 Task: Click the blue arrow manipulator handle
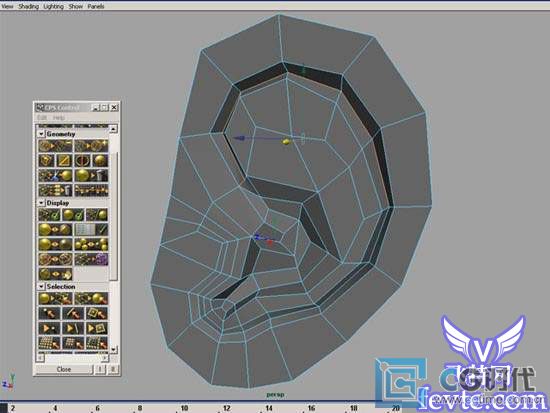[240, 138]
